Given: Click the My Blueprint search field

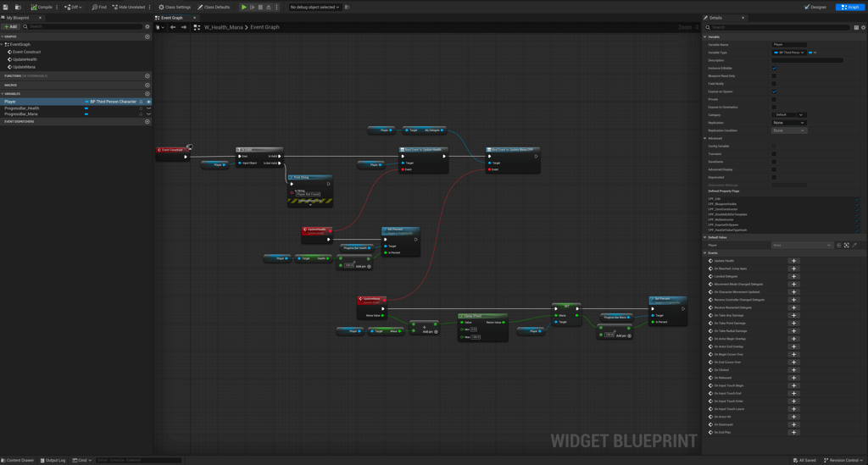Looking at the screenshot, I should point(82,26).
